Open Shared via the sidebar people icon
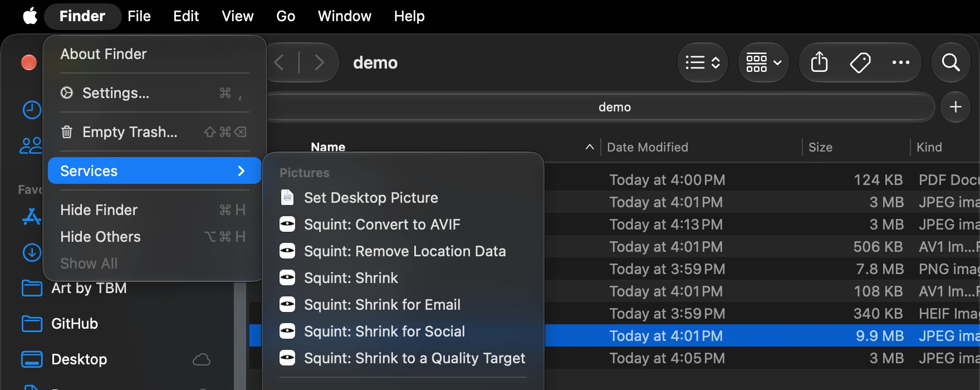This screenshot has height=390, width=980. point(31,145)
